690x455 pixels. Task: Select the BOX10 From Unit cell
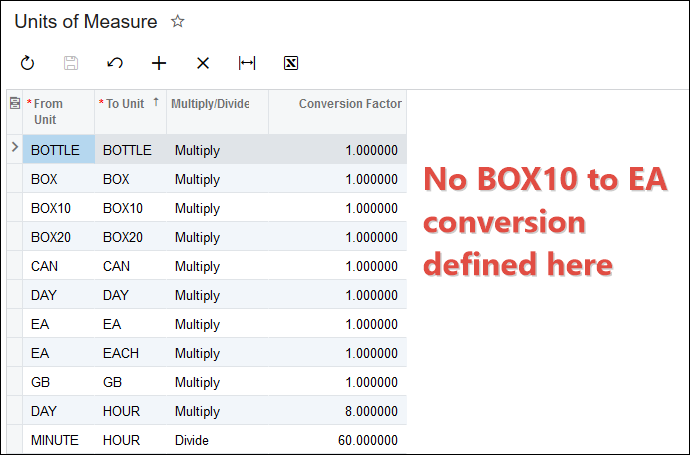click(x=58, y=208)
